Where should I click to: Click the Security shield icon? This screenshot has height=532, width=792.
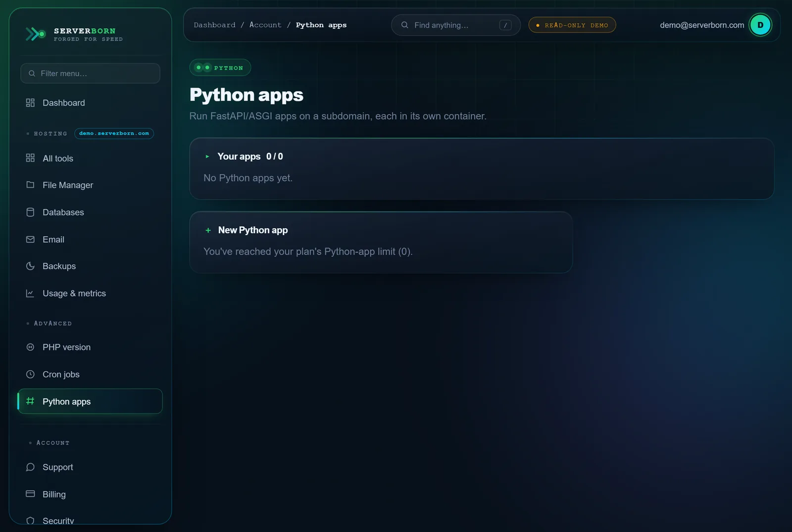(30, 520)
